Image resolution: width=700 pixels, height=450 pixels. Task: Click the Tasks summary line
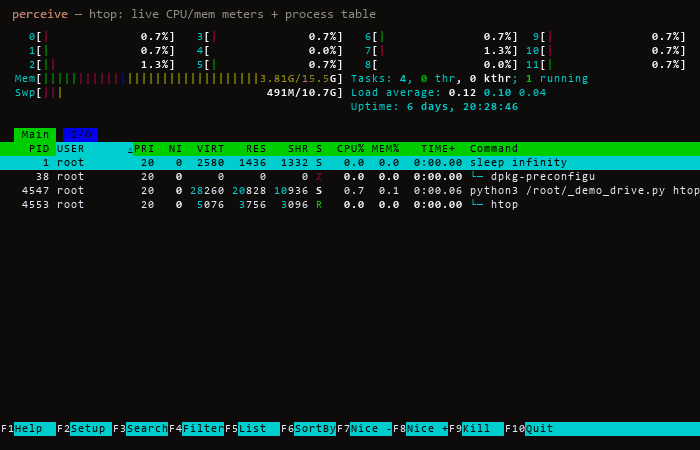[469, 79]
